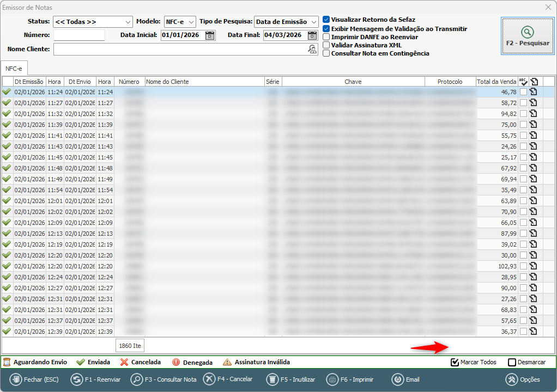Open calendar picker for Data Inicial
The width and height of the screenshot is (557, 392).
click(210, 35)
